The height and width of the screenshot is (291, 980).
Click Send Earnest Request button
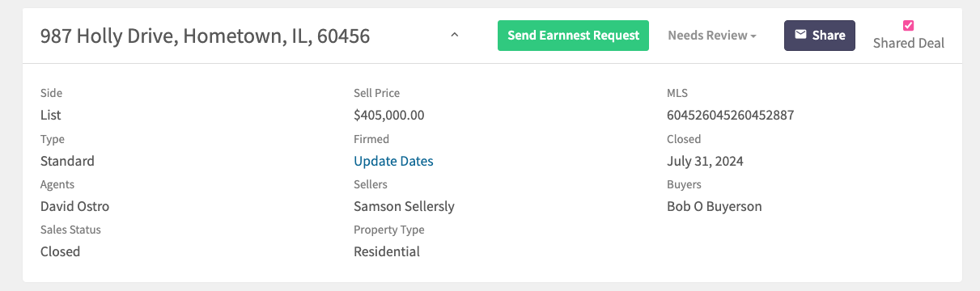573,36
